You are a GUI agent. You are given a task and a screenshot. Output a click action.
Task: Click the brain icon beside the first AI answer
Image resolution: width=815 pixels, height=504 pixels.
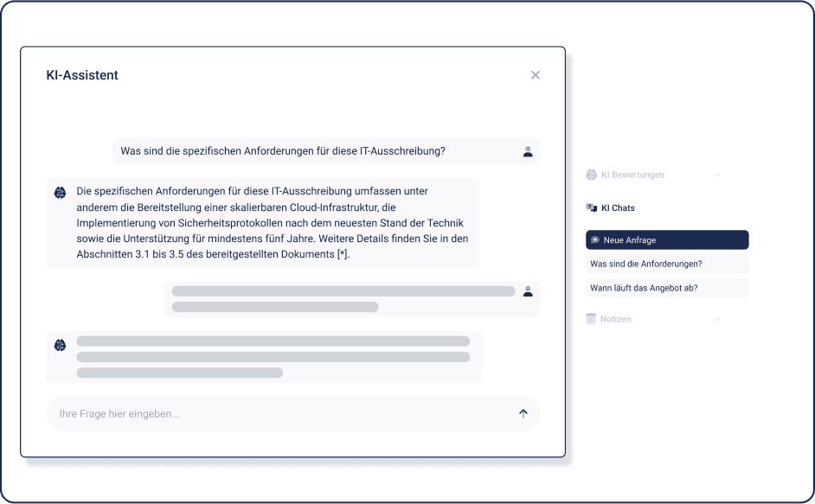coord(61,192)
